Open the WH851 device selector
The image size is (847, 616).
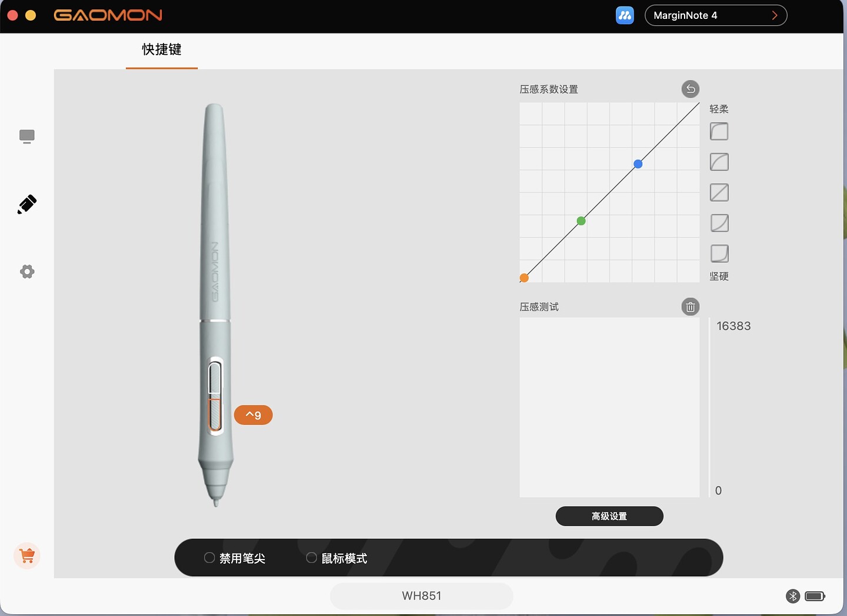(x=422, y=596)
